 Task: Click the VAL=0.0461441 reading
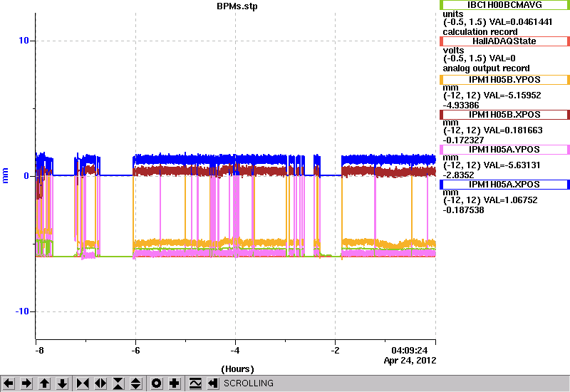coord(521,22)
